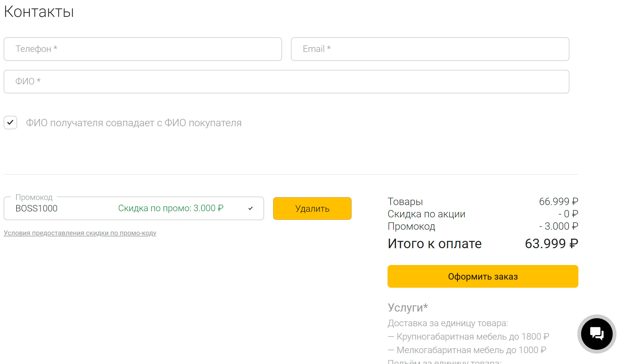Uncheck recipient name matches buyer checkbox

click(x=10, y=123)
